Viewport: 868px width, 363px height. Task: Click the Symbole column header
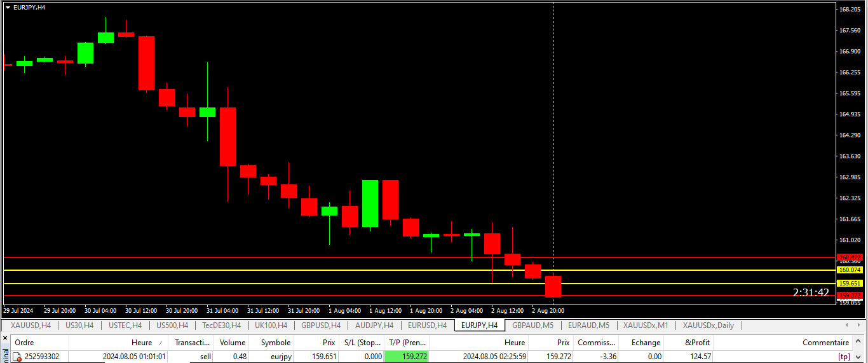[275, 343]
